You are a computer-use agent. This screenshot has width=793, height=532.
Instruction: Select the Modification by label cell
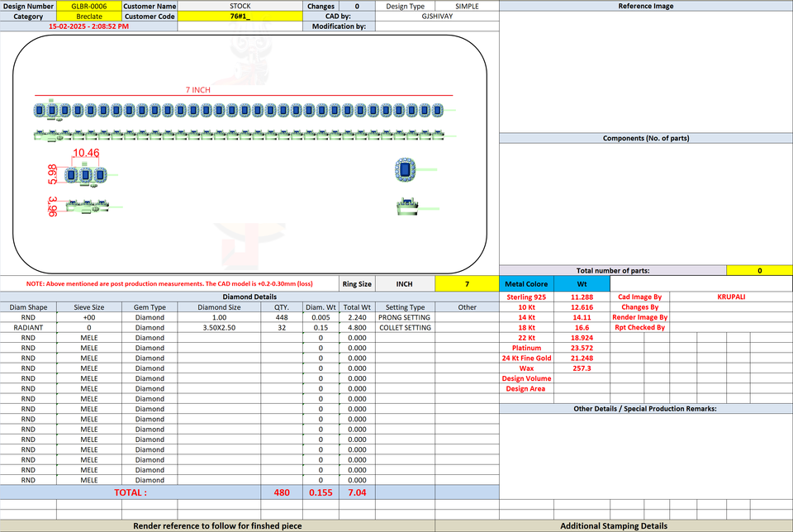coord(339,26)
